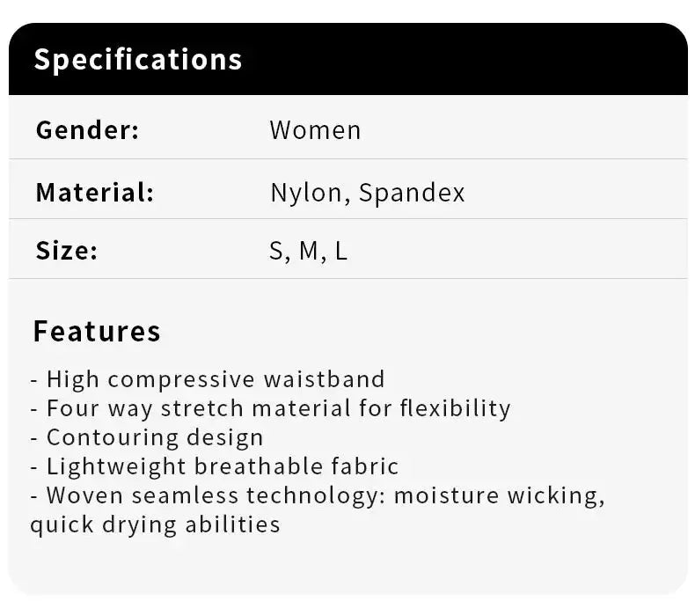Select the Material label
The height and width of the screenshot is (616, 695).
(x=94, y=193)
